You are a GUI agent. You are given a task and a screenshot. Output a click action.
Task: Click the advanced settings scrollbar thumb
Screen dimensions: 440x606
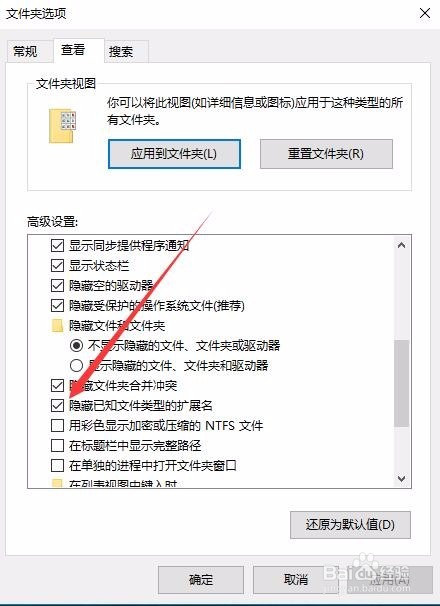point(402,383)
